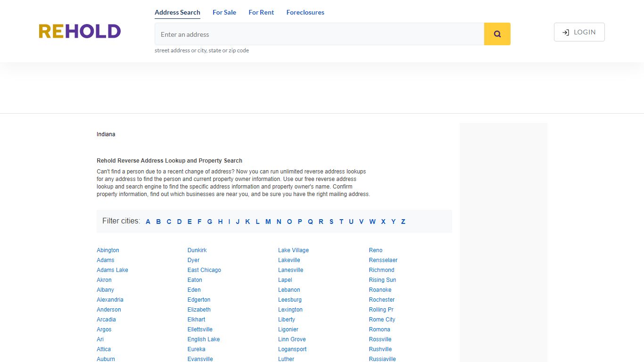Viewport: 644px width, 362px height.
Task: Open the REHOLD logo homepage
Action: [80, 32]
